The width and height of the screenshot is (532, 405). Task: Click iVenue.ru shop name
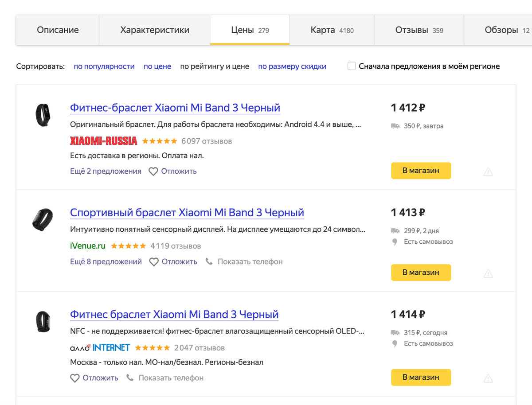point(88,245)
